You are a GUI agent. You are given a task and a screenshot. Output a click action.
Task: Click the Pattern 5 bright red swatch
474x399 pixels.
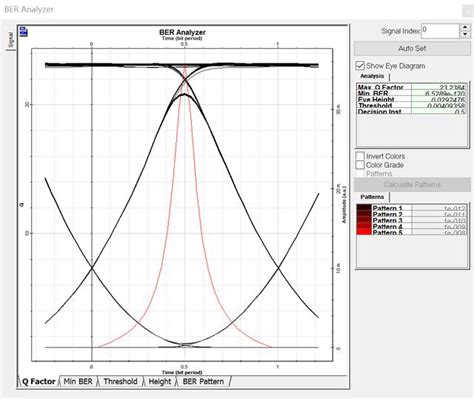(364, 232)
